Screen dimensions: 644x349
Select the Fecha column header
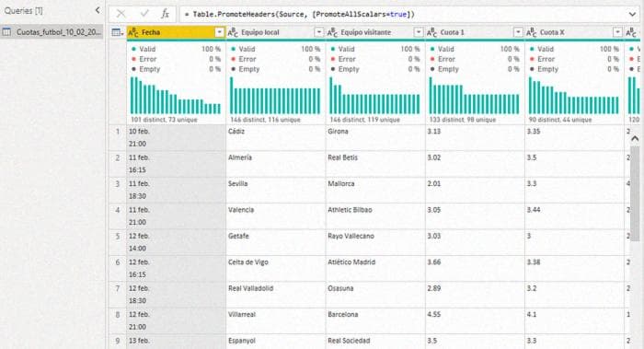point(177,32)
